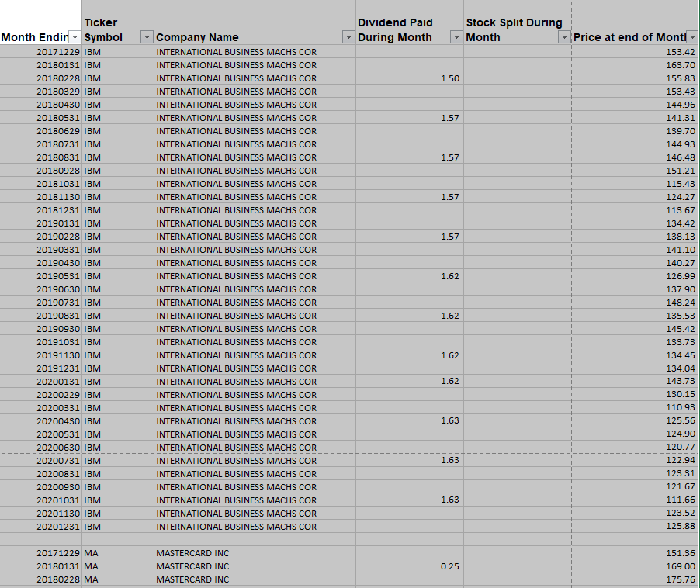
Task: Click the Dividend Paid During Month filter button
Action: coord(456,37)
